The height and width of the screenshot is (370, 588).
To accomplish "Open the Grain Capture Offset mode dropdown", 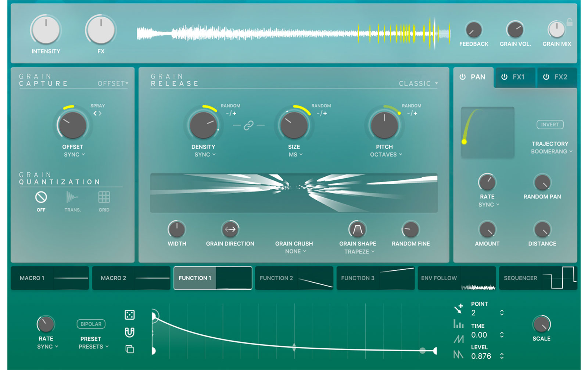I will coord(113,84).
